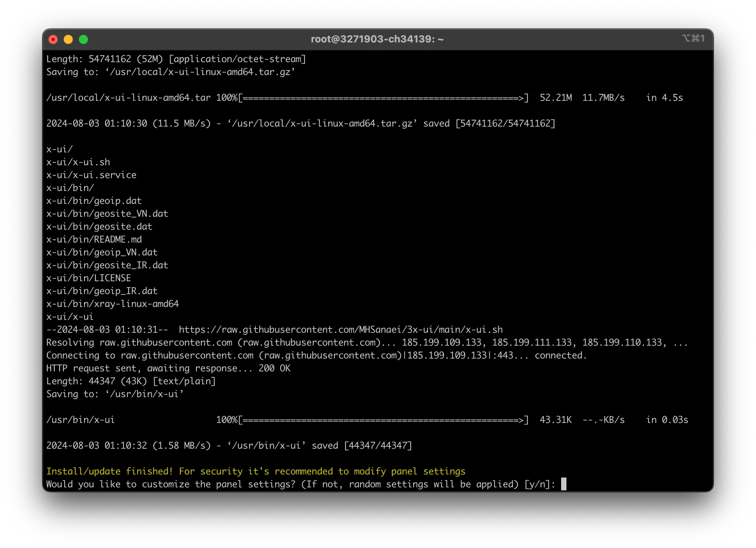This screenshot has height=548, width=756.
Task: Click the line 'Length: 54741162 (52M)'
Action: pyautogui.click(x=176, y=59)
